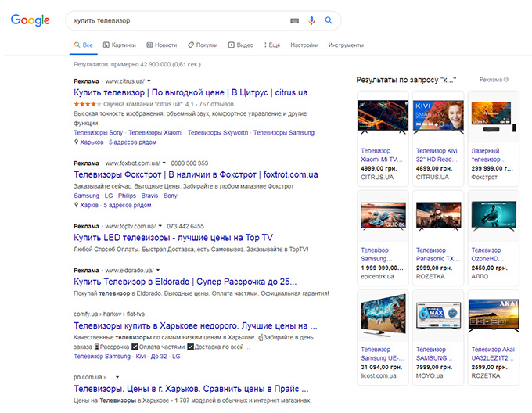Click the 299 999,00 price

click(x=492, y=168)
